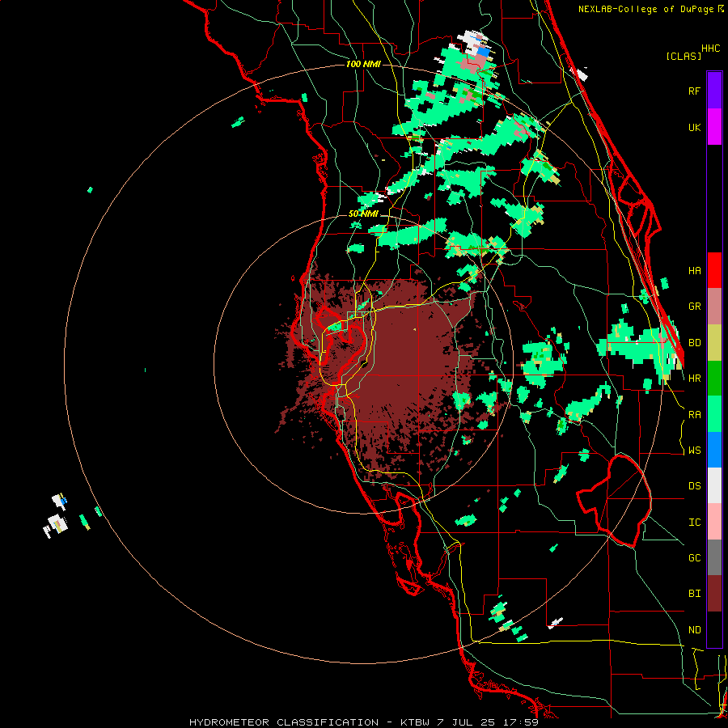Click the "RA" legend label

pyautogui.click(x=694, y=415)
